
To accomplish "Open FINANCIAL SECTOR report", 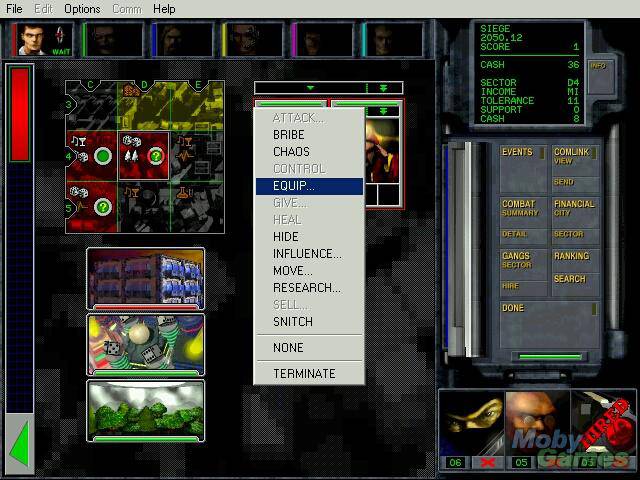I will click(x=575, y=237).
